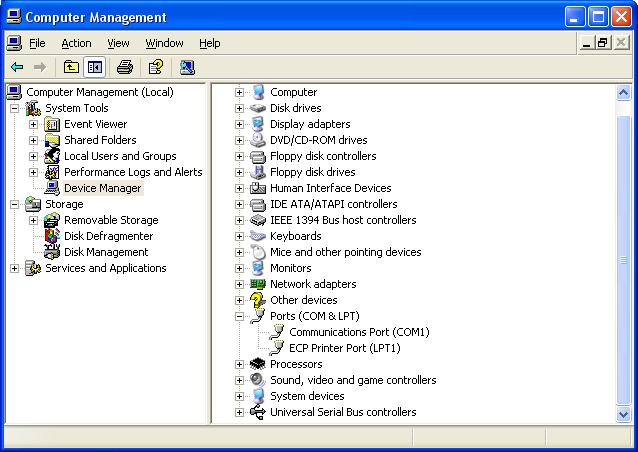Open the File menu

tap(37, 43)
